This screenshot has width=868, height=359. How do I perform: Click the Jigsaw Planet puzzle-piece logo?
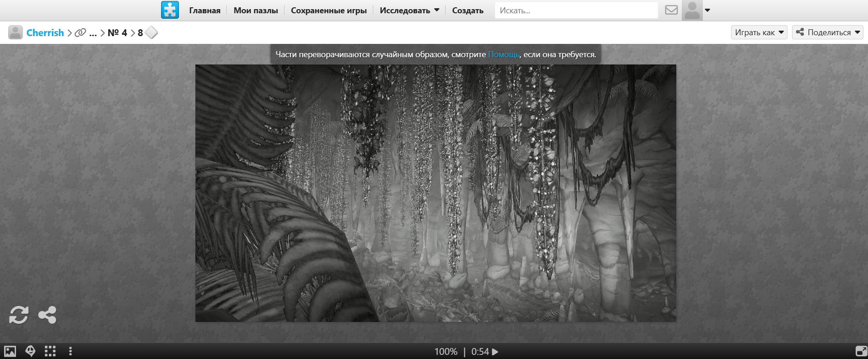tap(170, 10)
